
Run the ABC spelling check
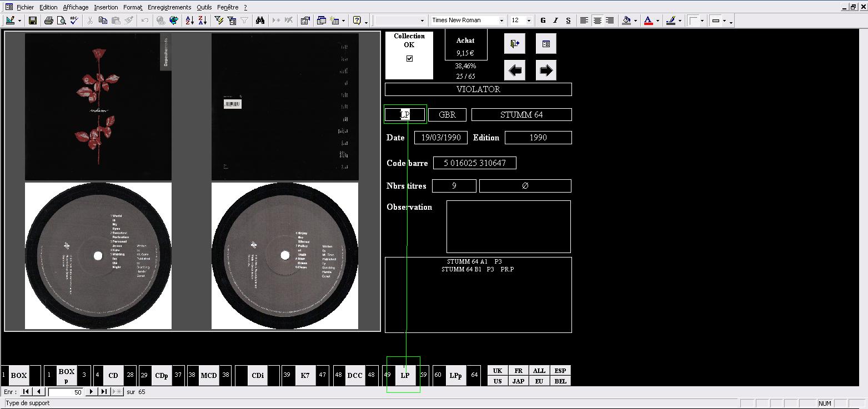[x=74, y=21]
